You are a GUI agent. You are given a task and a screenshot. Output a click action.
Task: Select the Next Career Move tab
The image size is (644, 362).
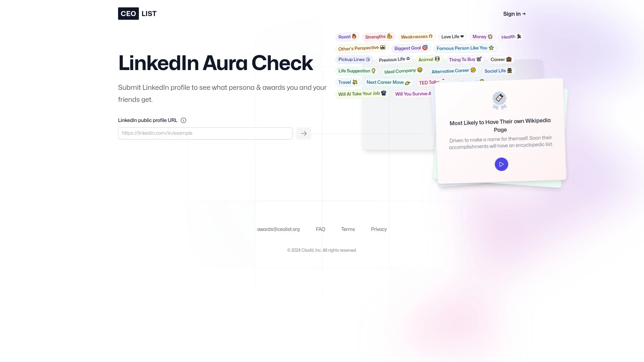pyautogui.click(x=387, y=82)
